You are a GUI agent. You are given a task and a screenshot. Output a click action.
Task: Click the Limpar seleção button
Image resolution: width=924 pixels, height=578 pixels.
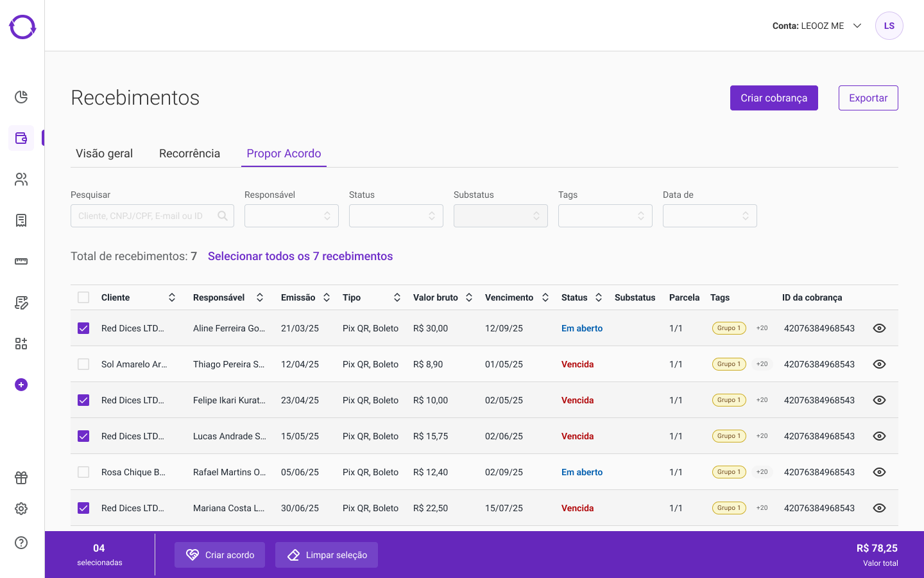327,555
